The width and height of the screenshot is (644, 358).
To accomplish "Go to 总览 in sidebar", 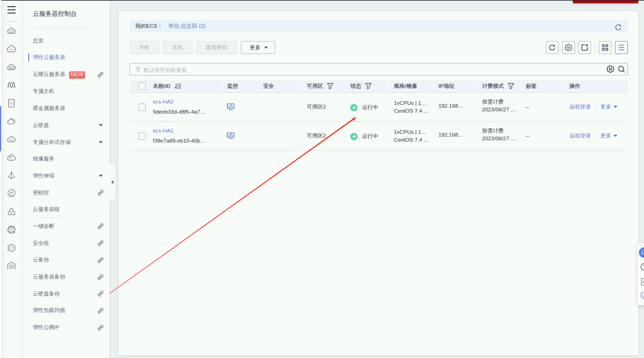I will click(38, 41).
